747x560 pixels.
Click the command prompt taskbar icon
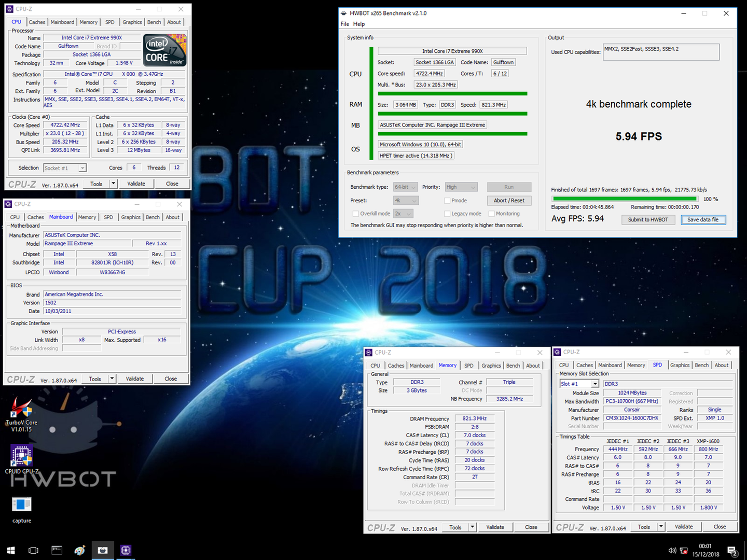click(x=57, y=550)
